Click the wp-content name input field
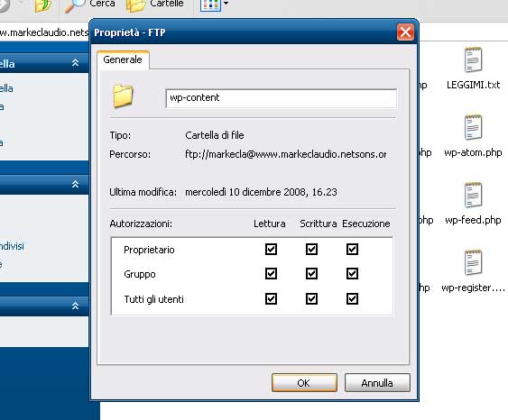508x420 pixels. click(x=281, y=98)
